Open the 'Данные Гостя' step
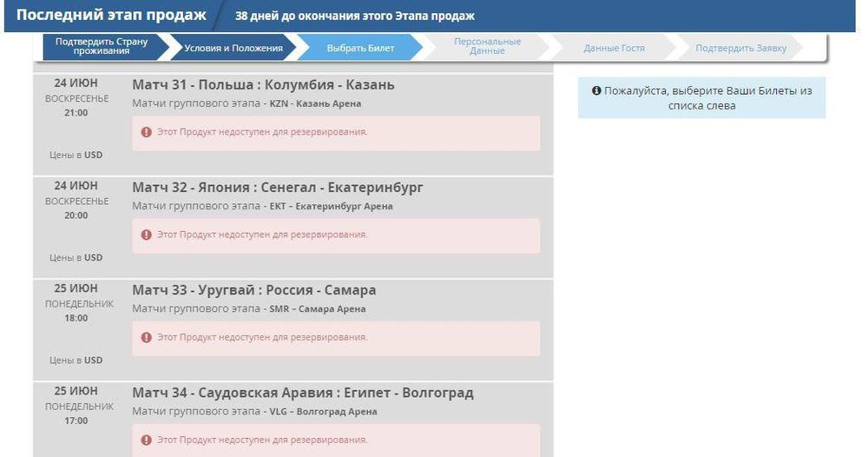Image resolution: width=868 pixels, height=457 pixels. tap(614, 48)
